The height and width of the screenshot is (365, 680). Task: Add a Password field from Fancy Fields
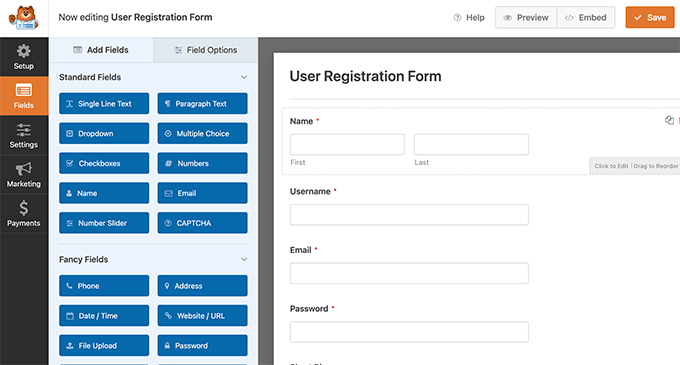pos(203,345)
